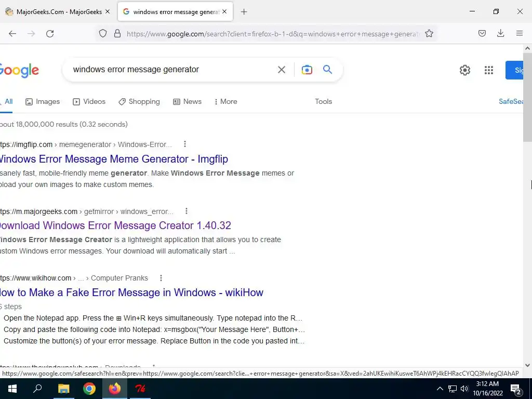
Task: Click the forward navigation arrow
Action: [x=31, y=34]
